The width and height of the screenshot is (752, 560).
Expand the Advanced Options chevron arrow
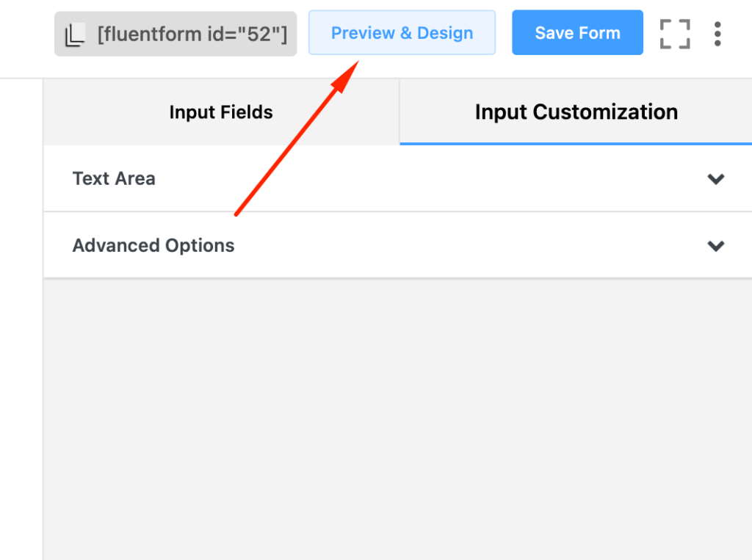pos(715,246)
